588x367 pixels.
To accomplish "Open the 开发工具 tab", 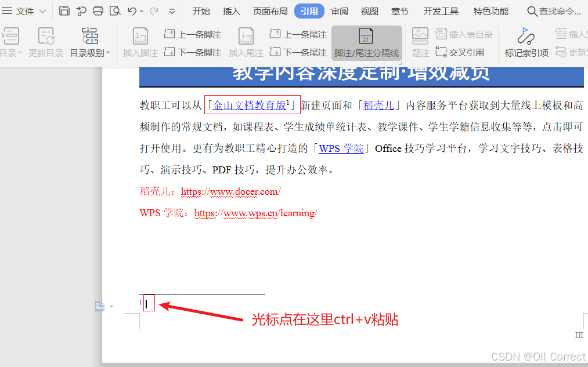I will 441,11.
